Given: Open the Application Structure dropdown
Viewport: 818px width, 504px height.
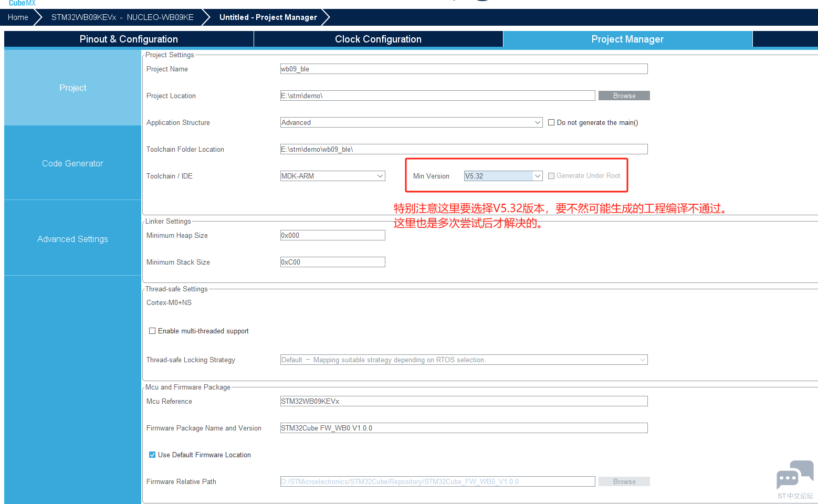Looking at the screenshot, I should click(x=411, y=122).
